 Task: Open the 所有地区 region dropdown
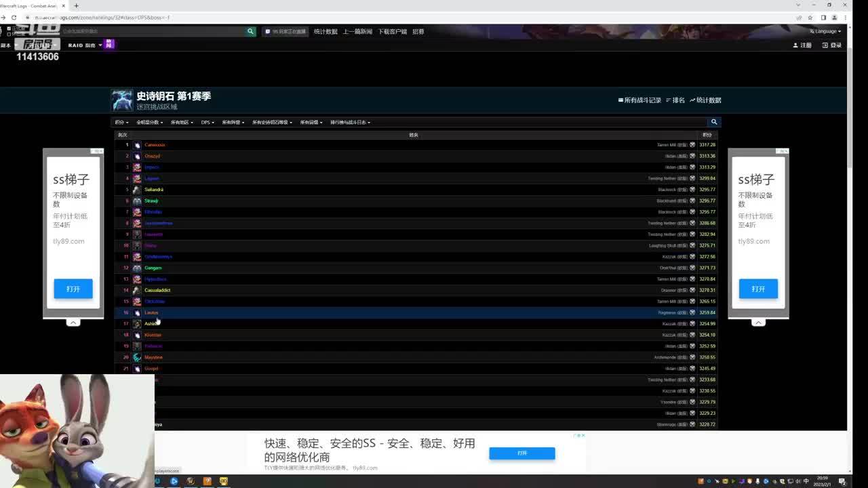click(182, 123)
